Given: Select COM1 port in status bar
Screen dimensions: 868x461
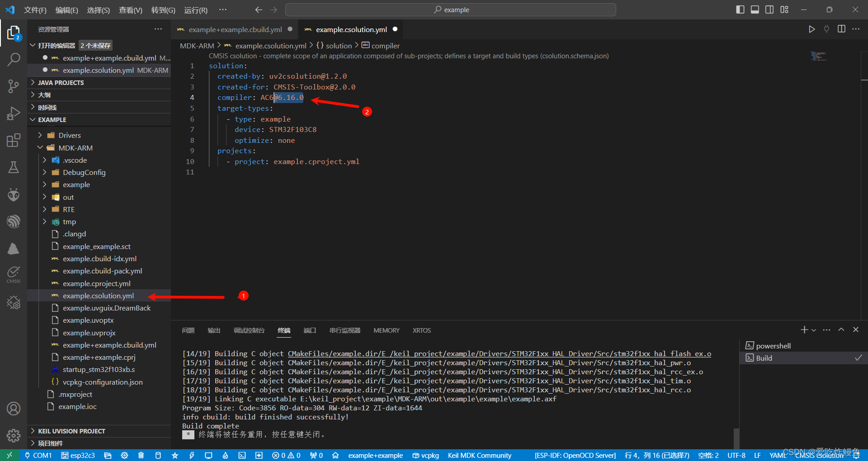Looking at the screenshot, I should tap(38, 455).
